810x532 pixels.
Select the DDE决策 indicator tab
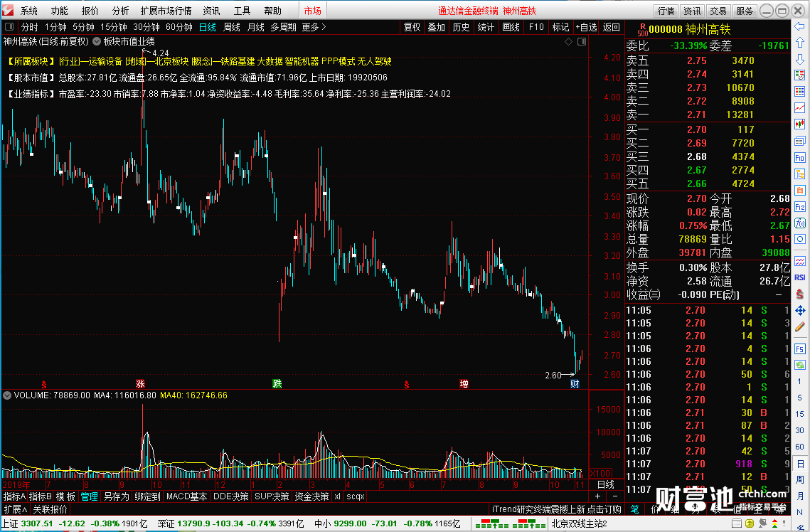(x=231, y=496)
